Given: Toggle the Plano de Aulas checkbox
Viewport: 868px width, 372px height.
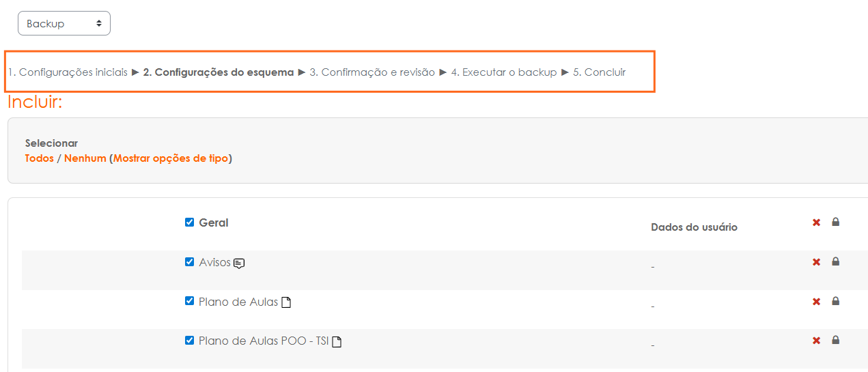Looking at the screenshot, I should [x=190, y=302].
